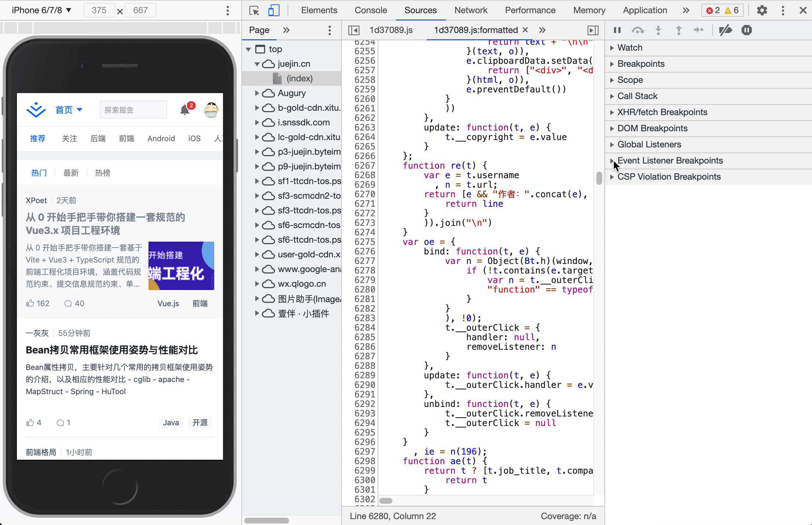Open the user avatar menu
Image resolution: width=812 pixels, height=525 pixels.
[x=211, y=110]
